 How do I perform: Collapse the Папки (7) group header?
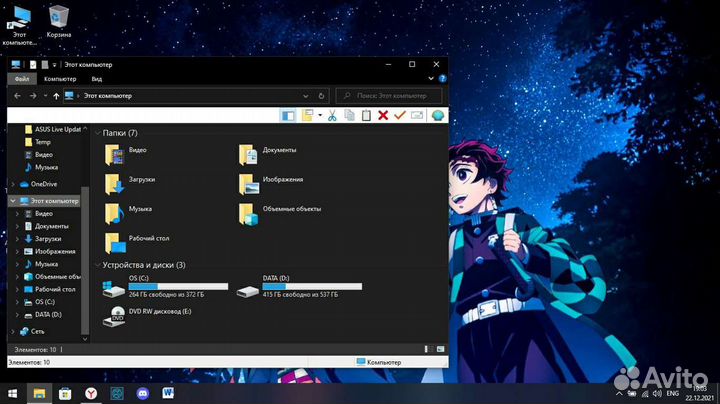[x=98, y=133]
